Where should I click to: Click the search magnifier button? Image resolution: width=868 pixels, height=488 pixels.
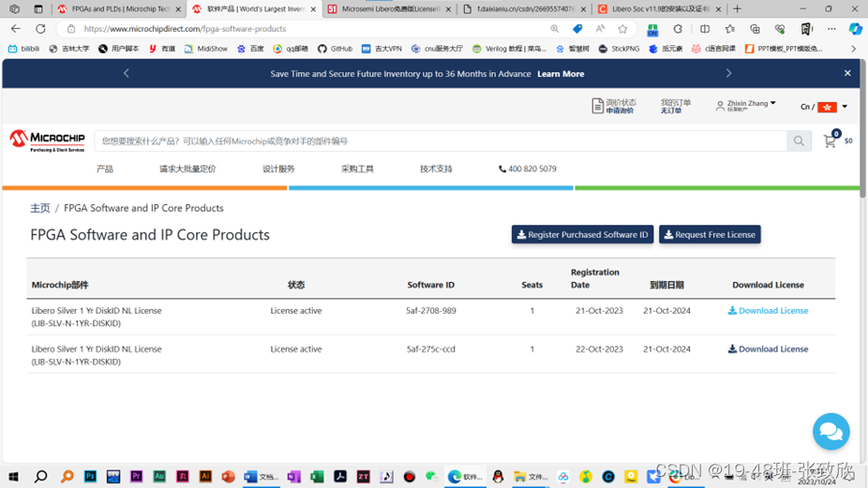(799, 141)
